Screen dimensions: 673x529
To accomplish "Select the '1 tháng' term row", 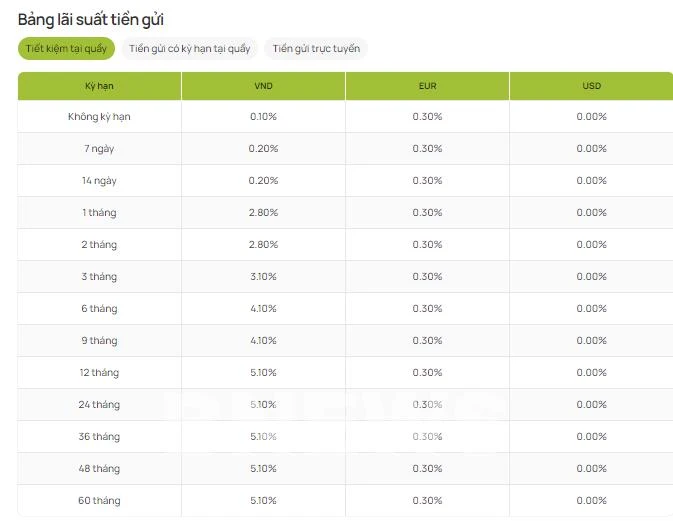I will [99, 213].
